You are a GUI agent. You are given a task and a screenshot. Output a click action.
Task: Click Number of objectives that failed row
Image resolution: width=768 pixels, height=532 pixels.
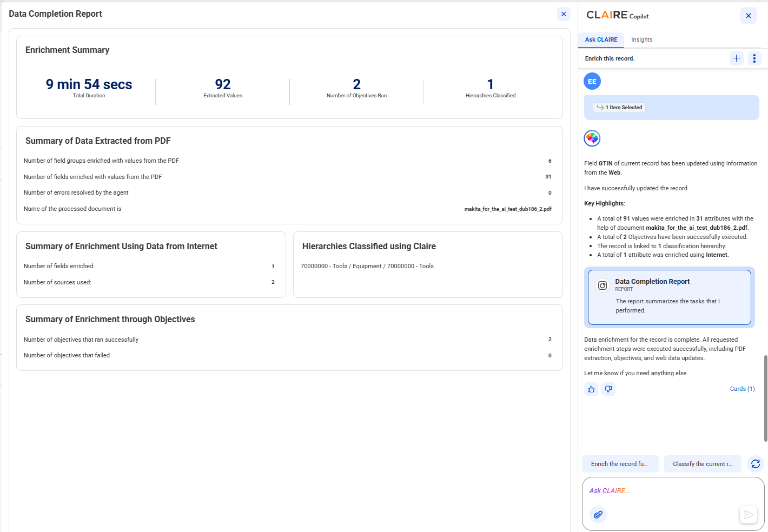coord(288,355)
